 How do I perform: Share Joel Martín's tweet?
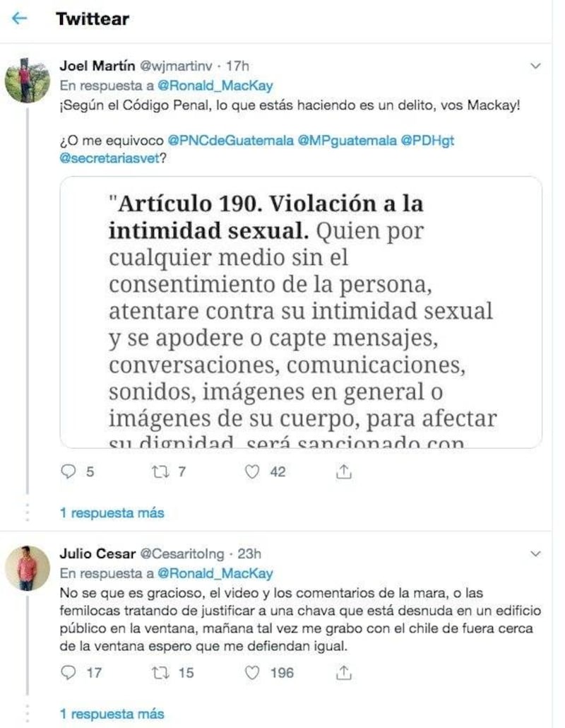pos(343,471)
